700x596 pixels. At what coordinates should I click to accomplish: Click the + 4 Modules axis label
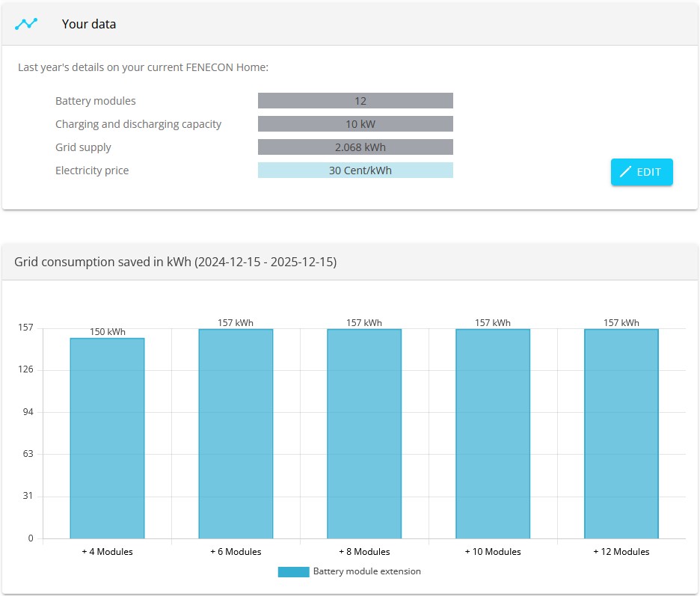point(107,552)
